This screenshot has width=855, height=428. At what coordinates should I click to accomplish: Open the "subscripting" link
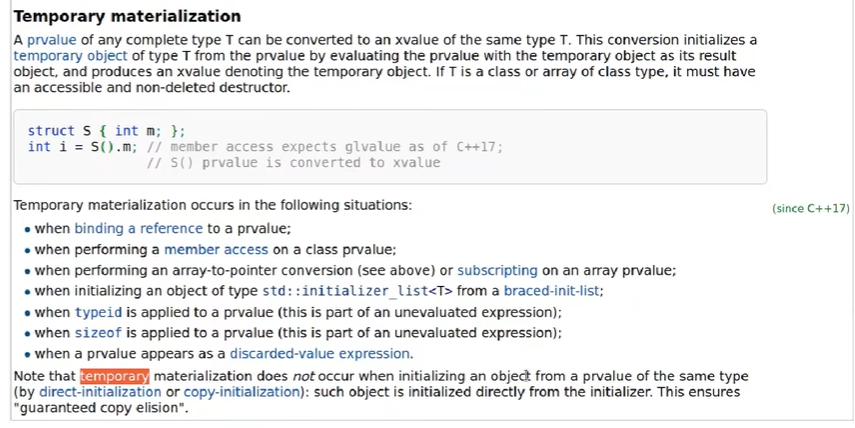(x=498, y=271)
